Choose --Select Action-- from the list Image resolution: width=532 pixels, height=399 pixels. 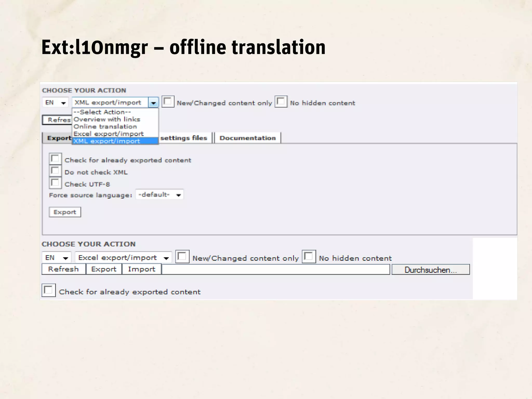tap(115, 112)
